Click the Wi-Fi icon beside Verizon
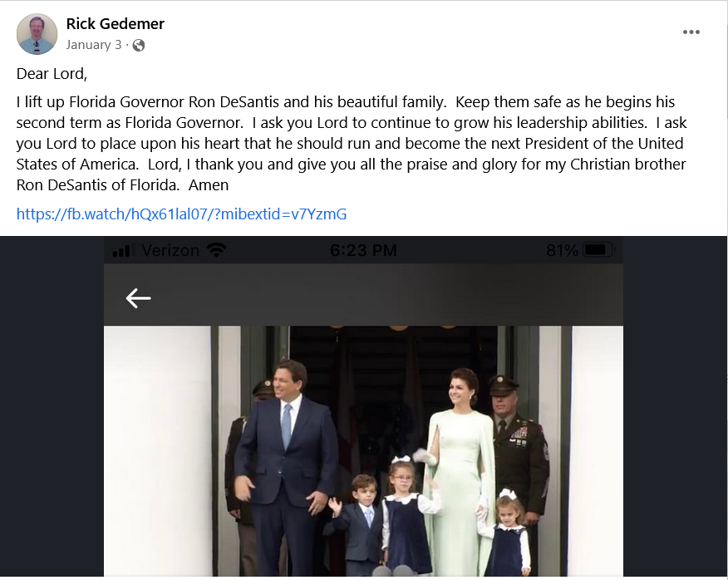The height and width of the screenshot is (580, 728). pos(217,250)
